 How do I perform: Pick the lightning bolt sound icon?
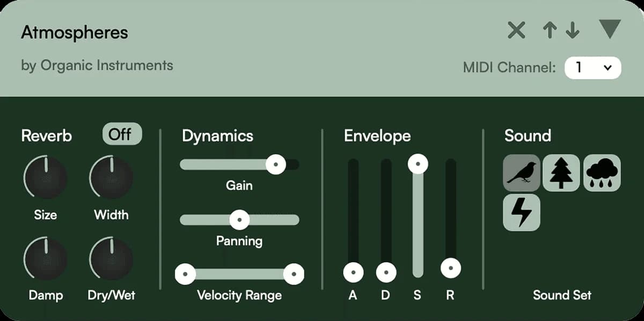tap(521, 213)
